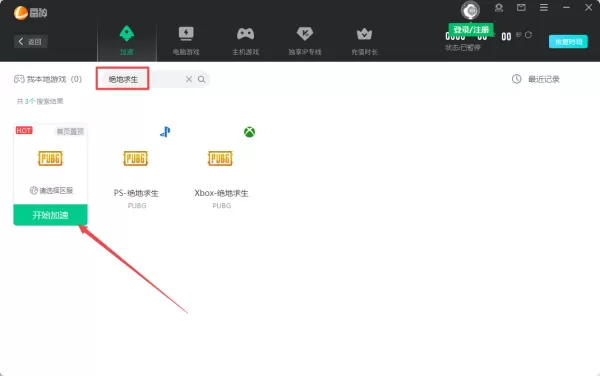Open the customer service person icon

pos(499,8)
